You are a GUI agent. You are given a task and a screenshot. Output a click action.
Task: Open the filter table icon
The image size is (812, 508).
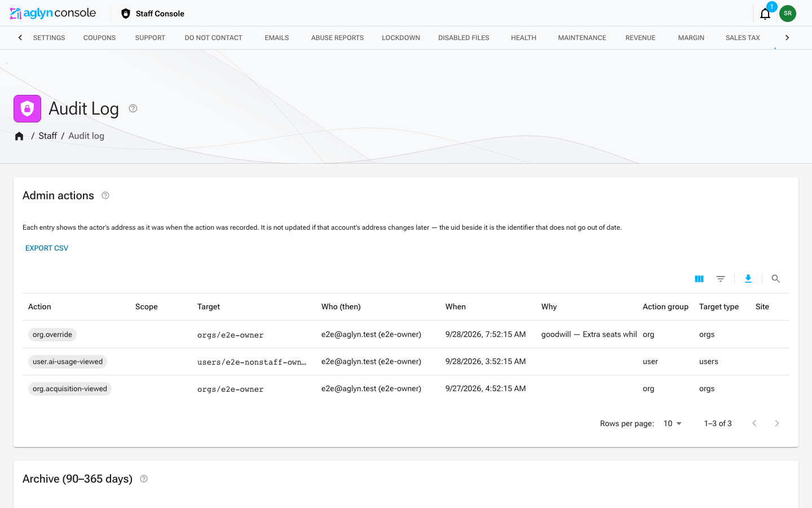coord(721,279)
